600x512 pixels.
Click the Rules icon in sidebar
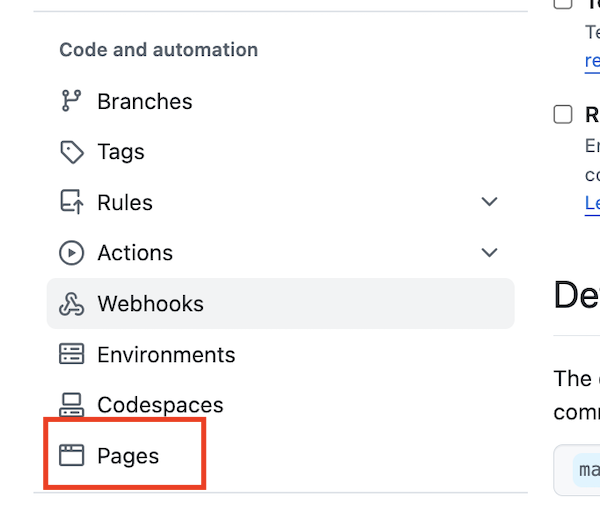click(71, 203)
